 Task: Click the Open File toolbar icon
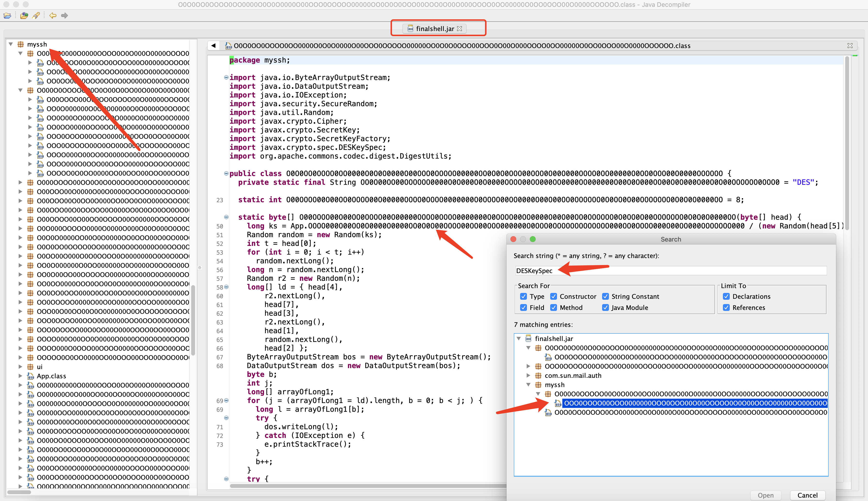pos(7,16)
